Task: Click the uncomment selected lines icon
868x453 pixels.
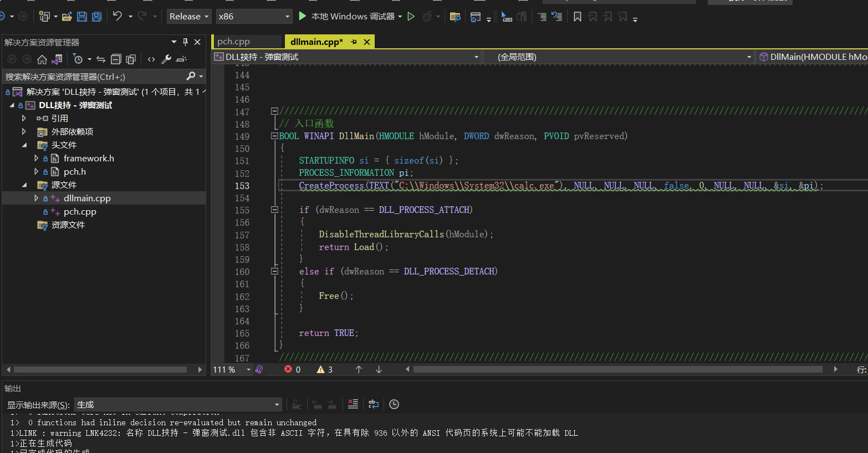Action: [557, 17]
